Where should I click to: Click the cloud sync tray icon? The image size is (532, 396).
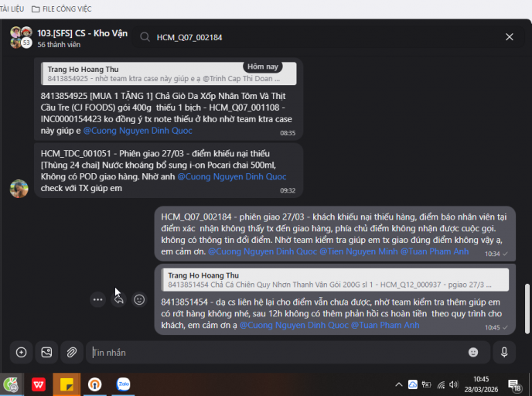point(413,384)
